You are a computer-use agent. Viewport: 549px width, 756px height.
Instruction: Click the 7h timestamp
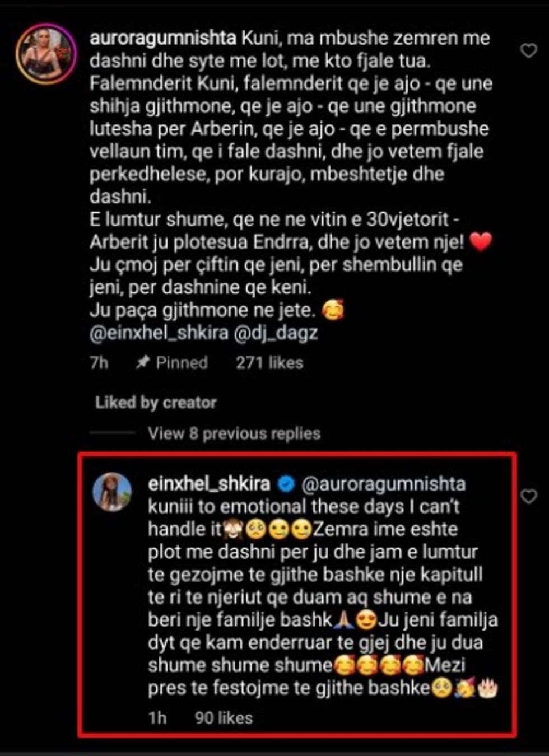tap(99, 363)
